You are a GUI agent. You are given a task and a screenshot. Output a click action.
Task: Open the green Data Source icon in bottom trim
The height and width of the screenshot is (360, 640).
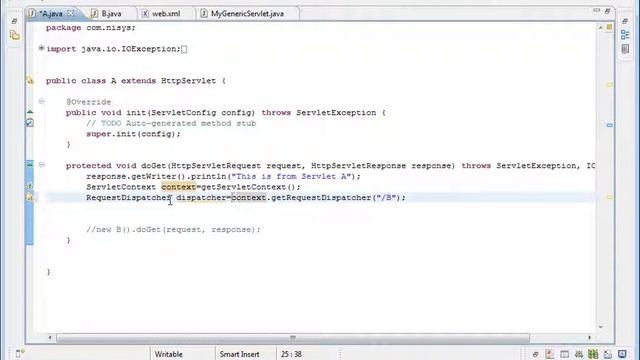click(x=593, y=354)
